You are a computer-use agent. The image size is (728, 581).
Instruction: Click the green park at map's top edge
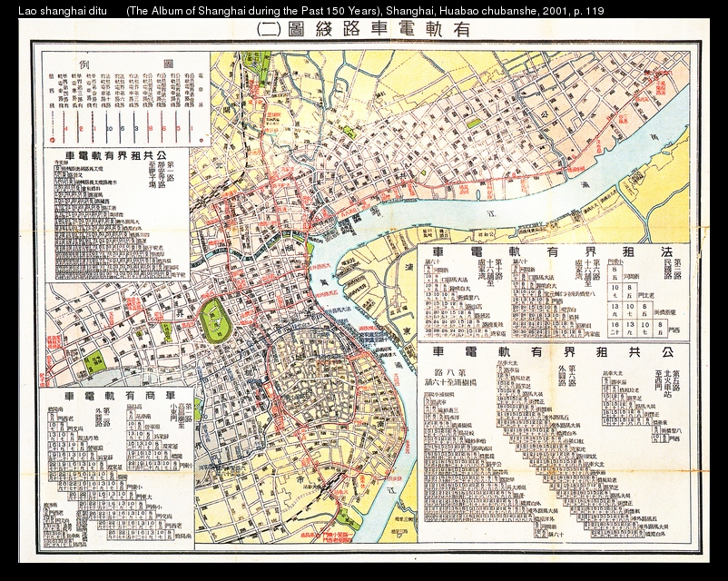(257, 62)
